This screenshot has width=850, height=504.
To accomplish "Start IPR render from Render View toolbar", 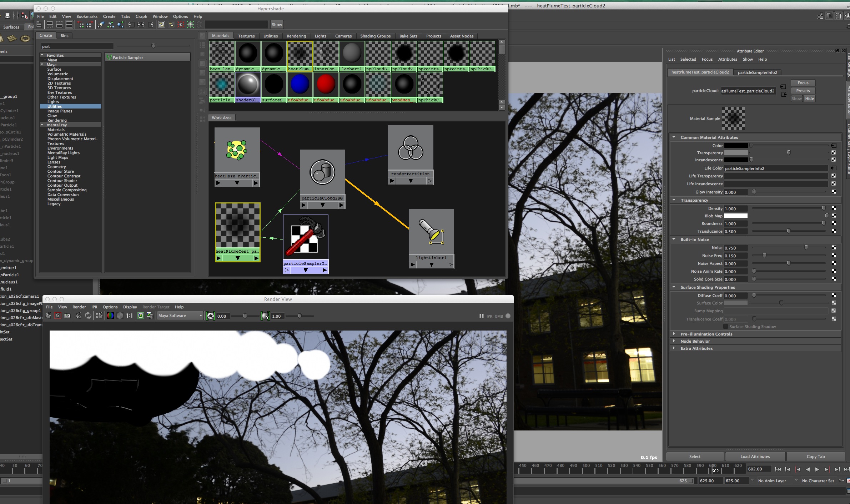I will (x=79, y=316).
